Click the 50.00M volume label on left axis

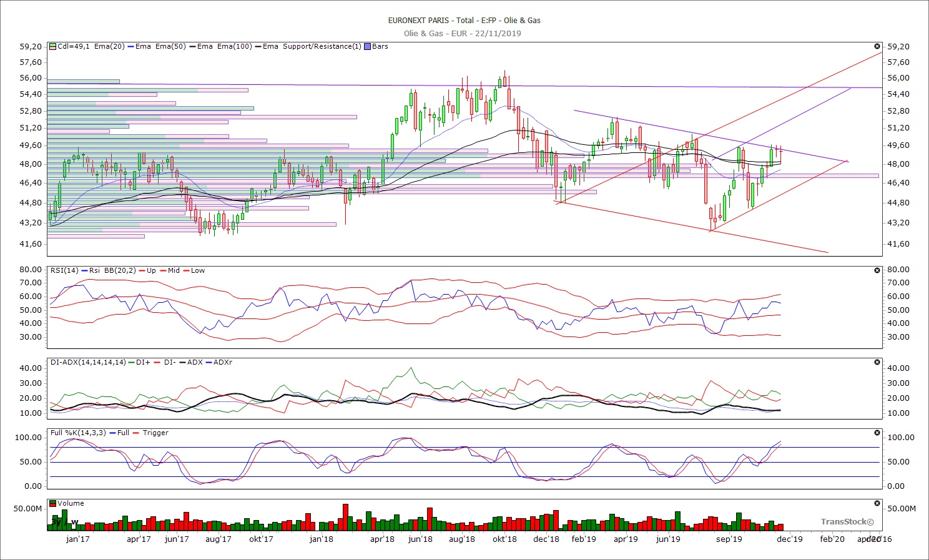click(28, 508)
